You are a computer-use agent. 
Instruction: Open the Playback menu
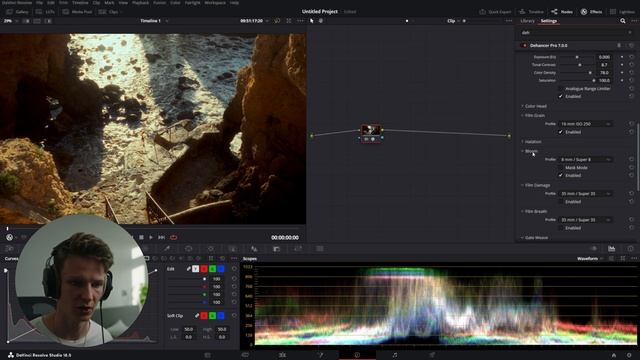pyautogui.click(x=140, y=3)
